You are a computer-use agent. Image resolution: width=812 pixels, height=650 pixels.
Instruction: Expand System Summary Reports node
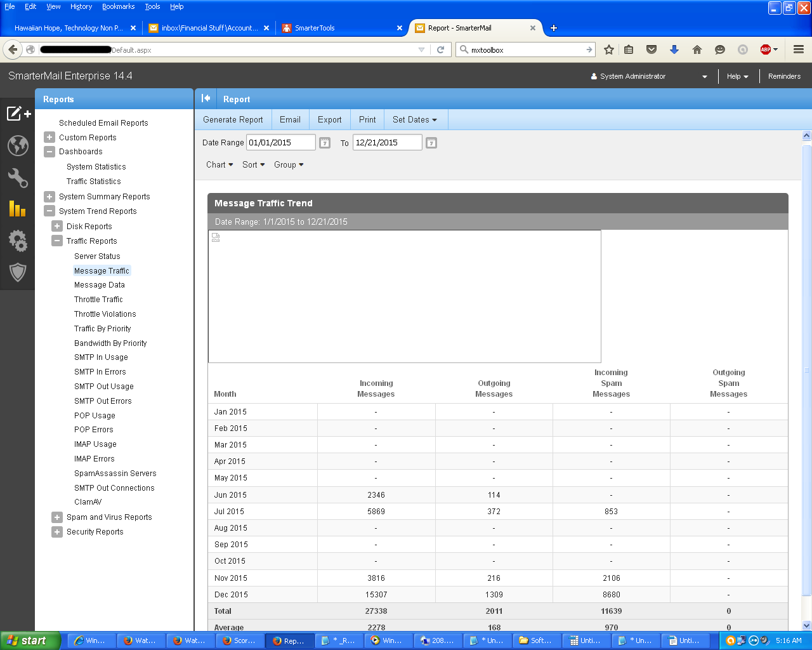click(x=49, y=197)
